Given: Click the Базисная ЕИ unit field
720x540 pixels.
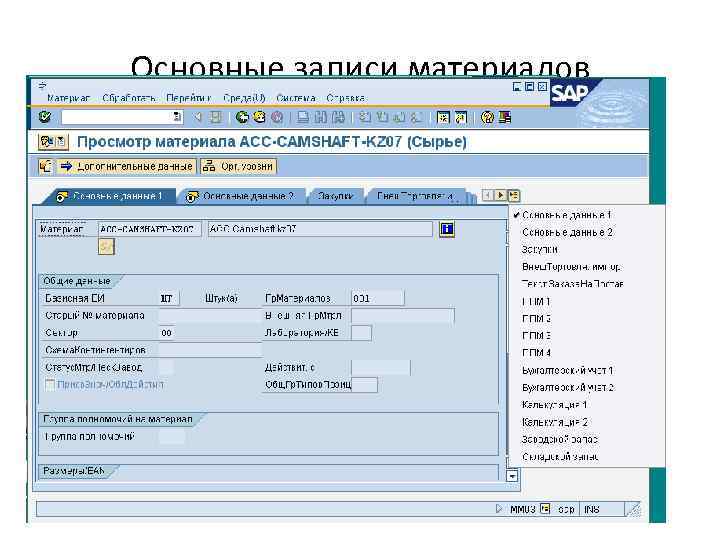Looking at the screenshot, I should 169,298.
